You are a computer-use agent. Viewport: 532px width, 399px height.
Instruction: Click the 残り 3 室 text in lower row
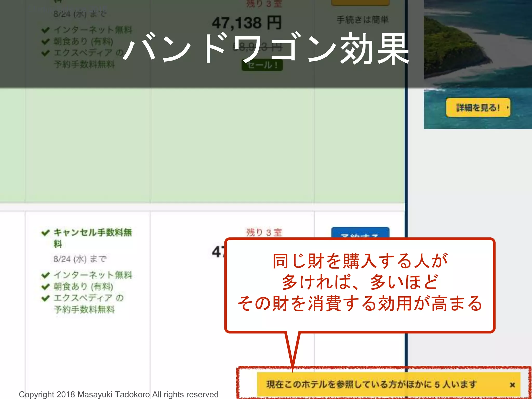264,232
